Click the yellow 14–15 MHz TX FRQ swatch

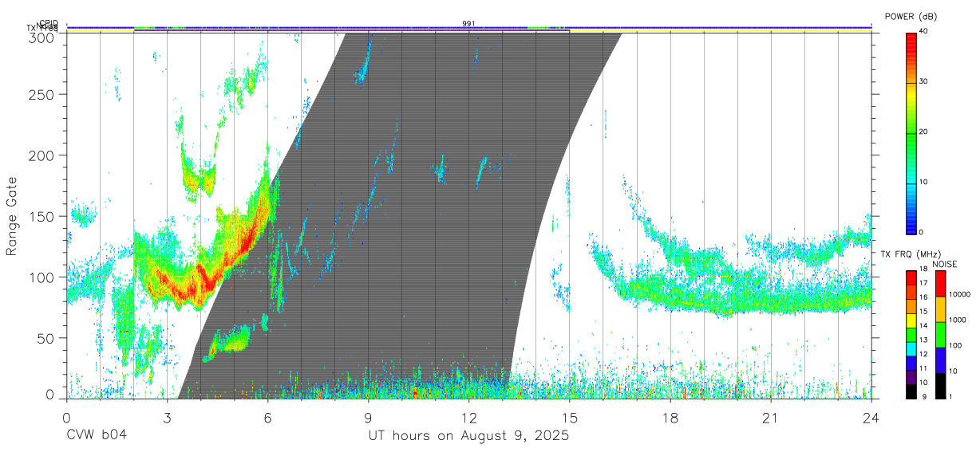coord(911,319)
